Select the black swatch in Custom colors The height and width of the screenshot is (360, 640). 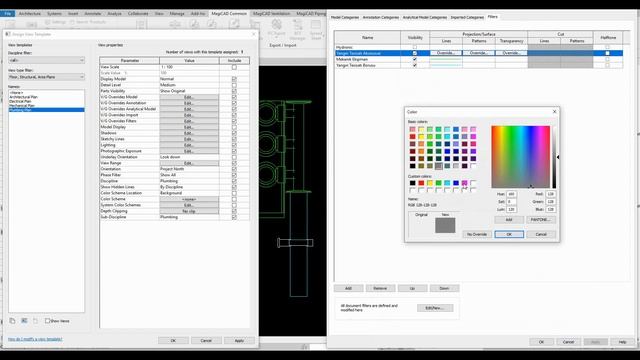(413, 183)
